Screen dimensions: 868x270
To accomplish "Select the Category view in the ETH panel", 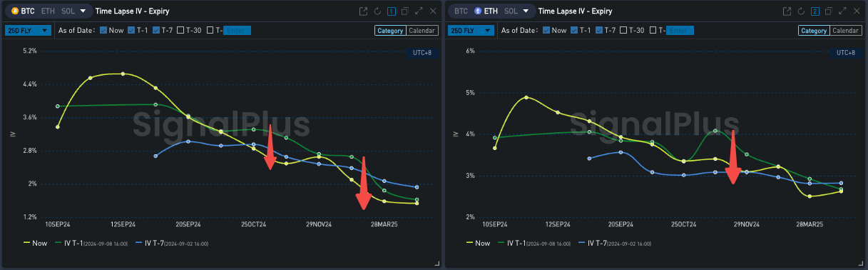I will point(813,30).
